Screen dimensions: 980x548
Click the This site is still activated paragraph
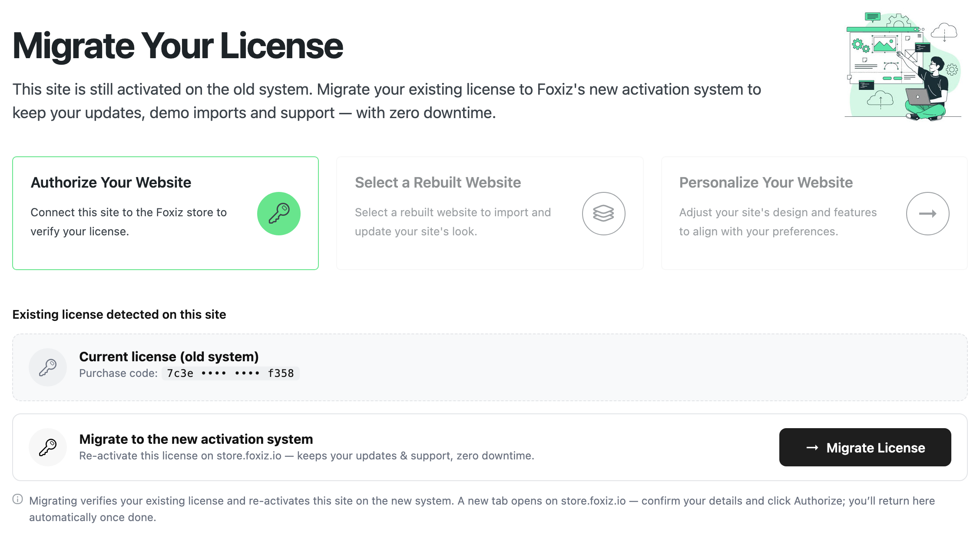387,101
